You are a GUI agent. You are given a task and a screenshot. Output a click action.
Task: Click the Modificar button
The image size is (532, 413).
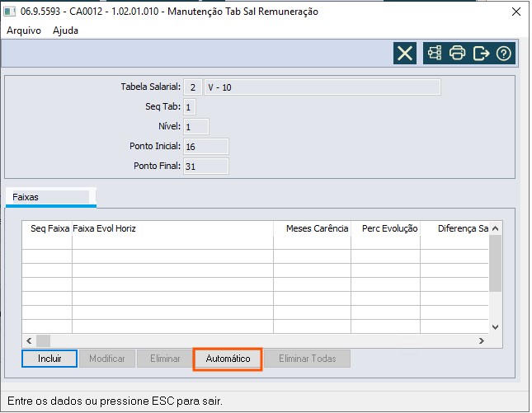coord(107,359)
